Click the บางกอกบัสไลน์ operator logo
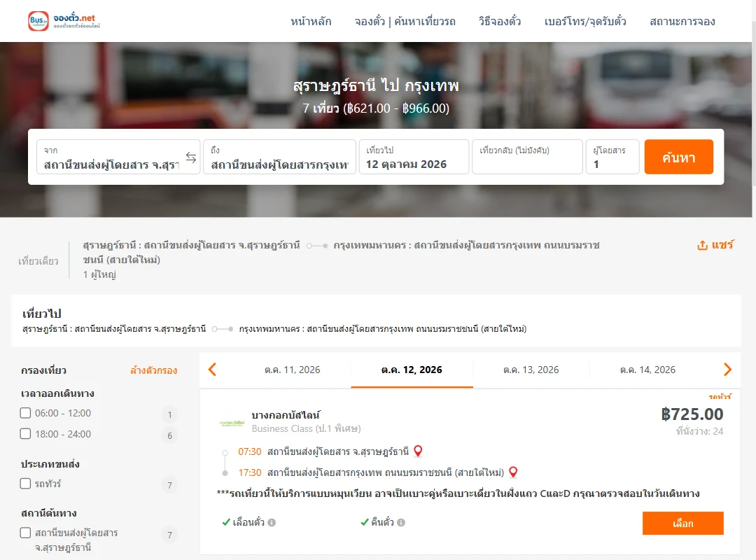Screen dimensions: 756x560 point(232,423)
